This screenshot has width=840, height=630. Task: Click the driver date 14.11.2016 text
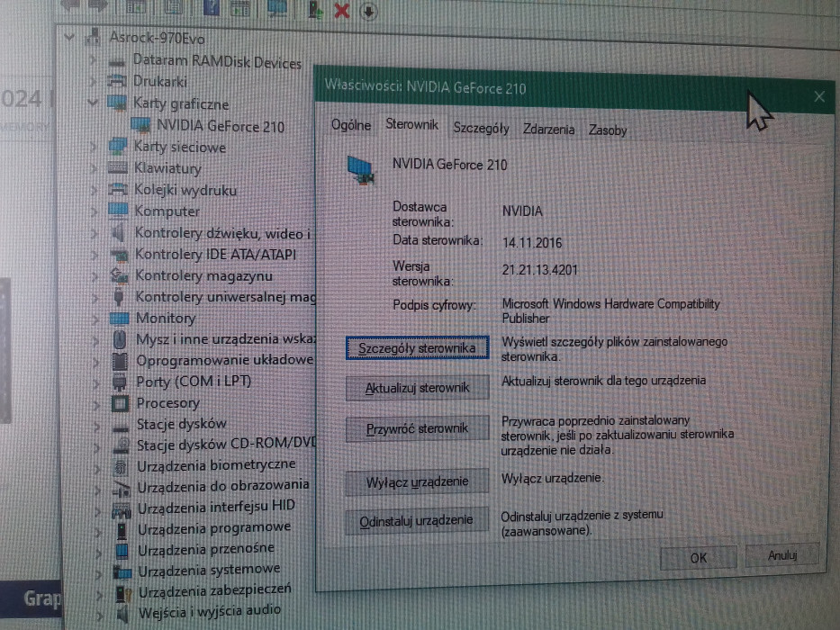point(532,243)
